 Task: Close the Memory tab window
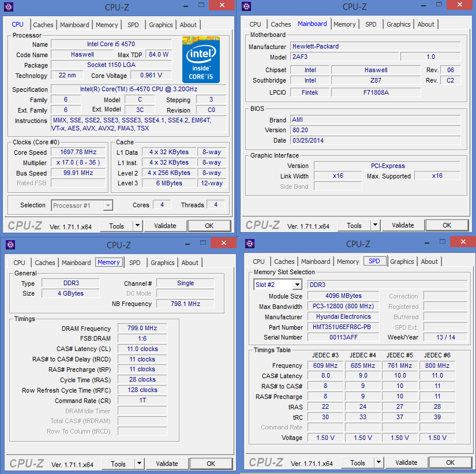(x=224, y=242)
